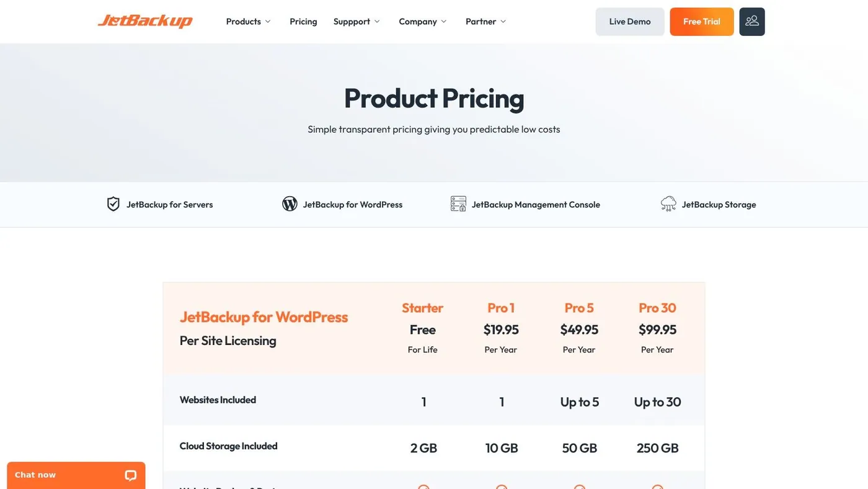Open the Pricing page link

point(303,21)
